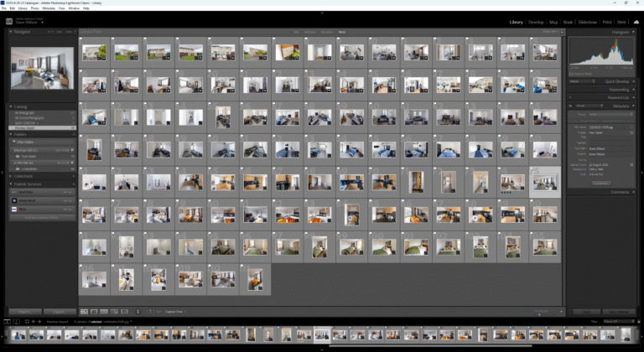Click the Export button

click(59, 312)
